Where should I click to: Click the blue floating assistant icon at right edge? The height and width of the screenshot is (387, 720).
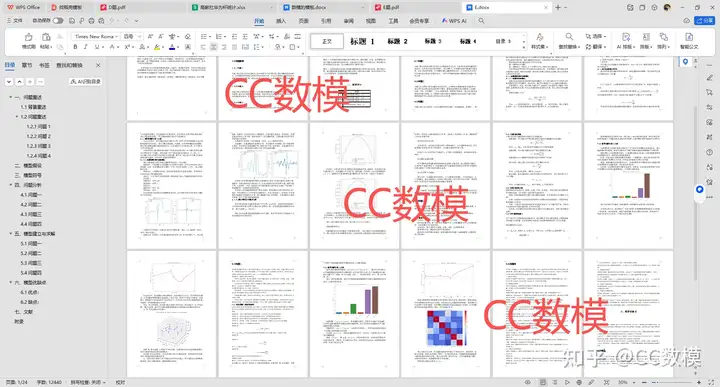(x=699, y=189)
